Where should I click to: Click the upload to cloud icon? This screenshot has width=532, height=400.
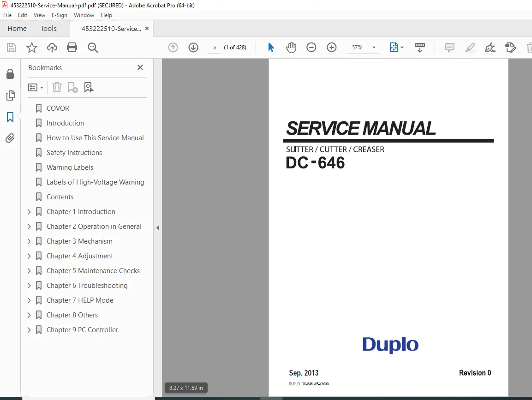pos(52,48)
